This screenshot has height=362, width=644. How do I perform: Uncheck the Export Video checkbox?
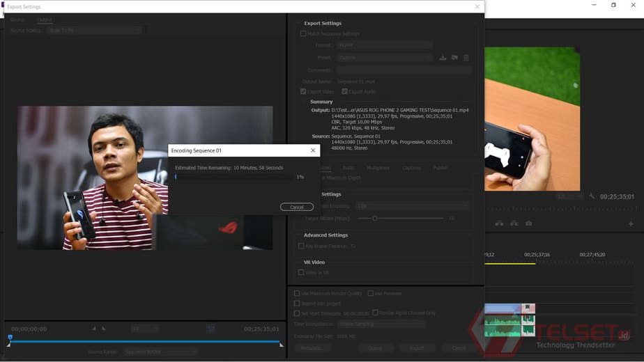pos(303,91)
